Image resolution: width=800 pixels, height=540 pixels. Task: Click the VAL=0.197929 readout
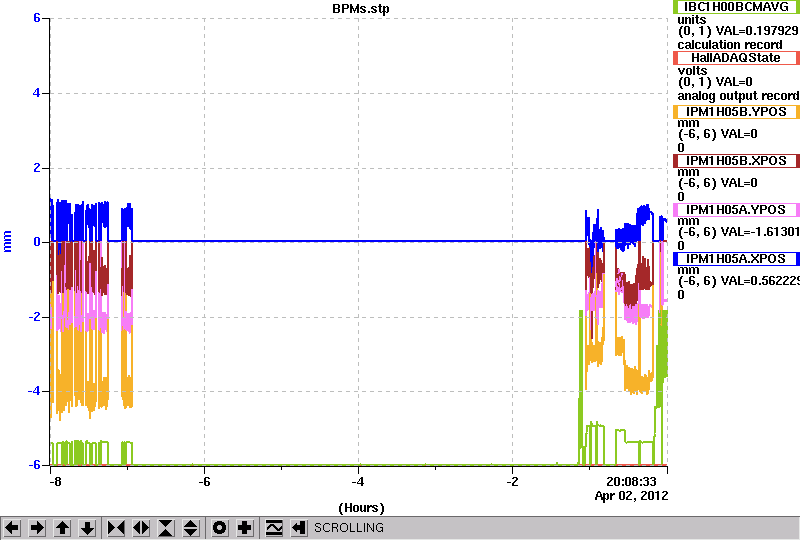coord(758,31)
